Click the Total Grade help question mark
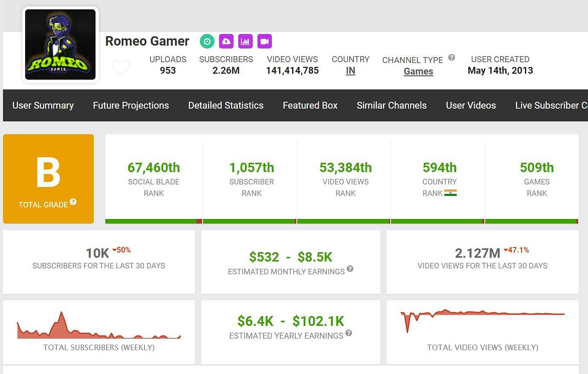The width and height of the screenshot is (588, 374). click(x=73, y=202)
